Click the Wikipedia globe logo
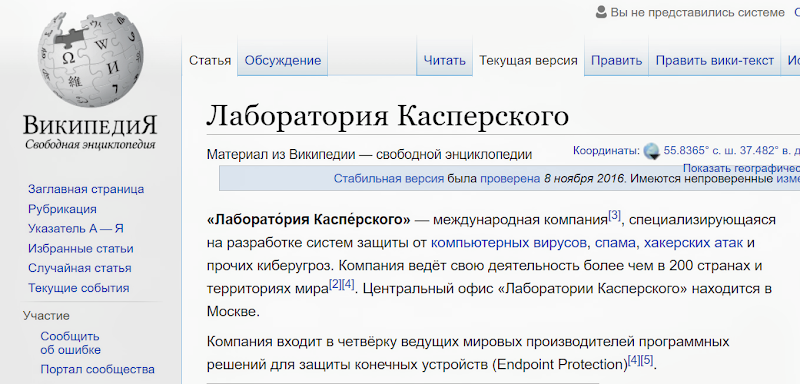The height and width of the screenshot is (384, 800). coord(90,60)
